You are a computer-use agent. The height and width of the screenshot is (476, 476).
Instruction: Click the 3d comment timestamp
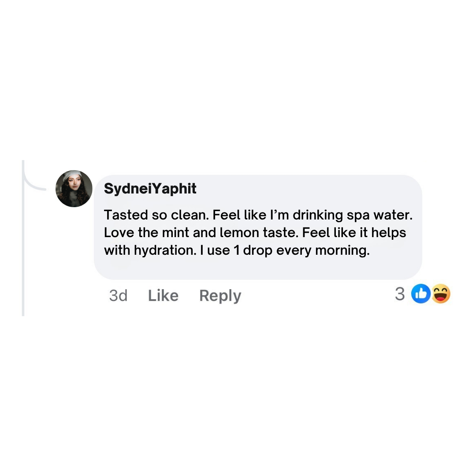(118, 296)
